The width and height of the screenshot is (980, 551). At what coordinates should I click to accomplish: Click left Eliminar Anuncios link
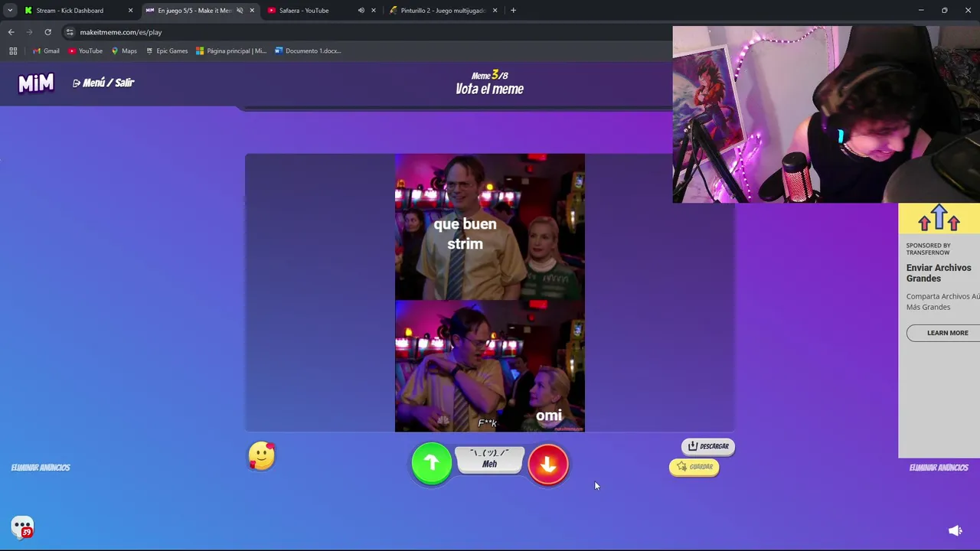click(41, 468)
